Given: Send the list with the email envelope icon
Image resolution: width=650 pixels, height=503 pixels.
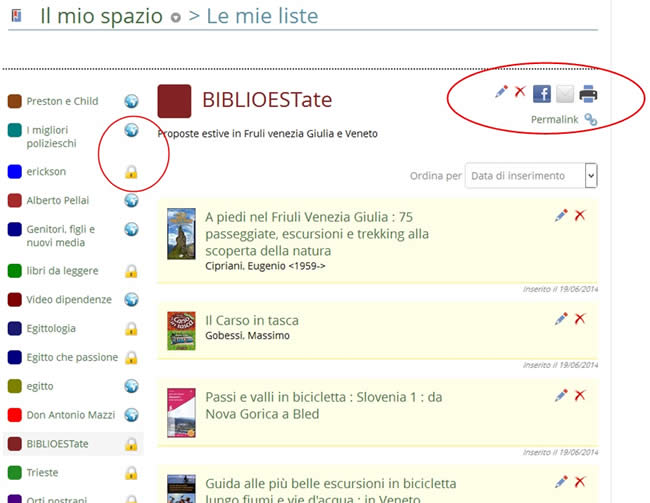Looking at the screenshot, I should point(565,94).
